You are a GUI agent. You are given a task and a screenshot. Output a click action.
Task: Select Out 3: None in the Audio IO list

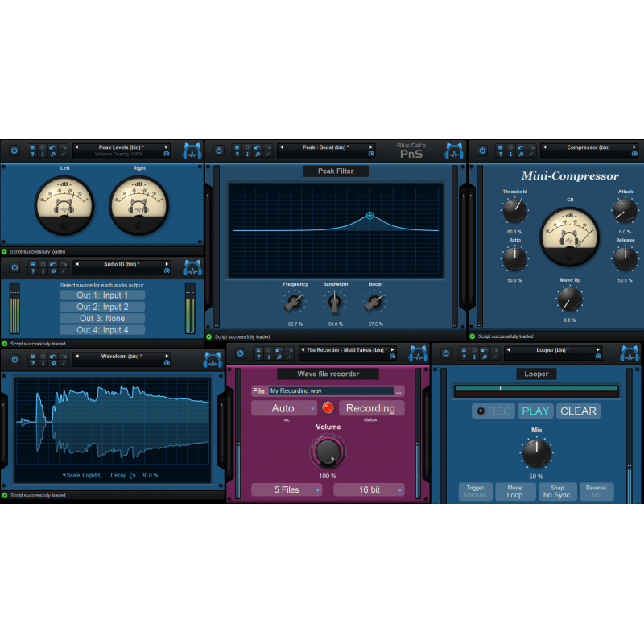point(101,318)
